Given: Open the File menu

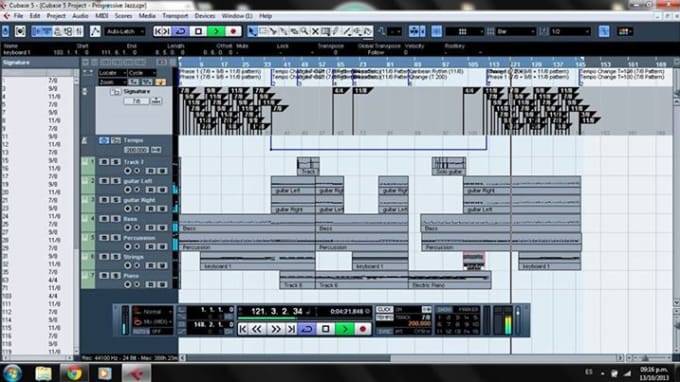Looking at the screenshot, I should coord(18,16).
